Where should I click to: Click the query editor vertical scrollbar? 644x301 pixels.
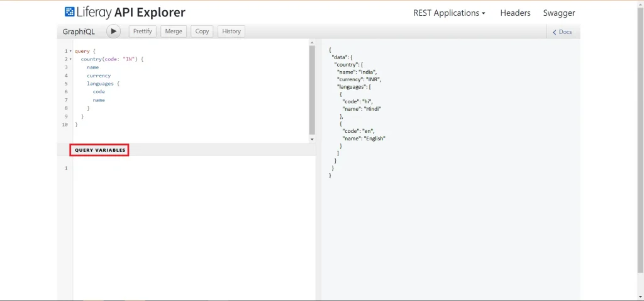tap(312, 88)
